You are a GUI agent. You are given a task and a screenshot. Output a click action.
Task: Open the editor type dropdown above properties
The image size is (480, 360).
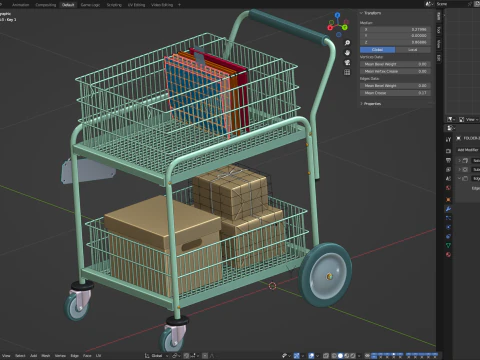451,128
